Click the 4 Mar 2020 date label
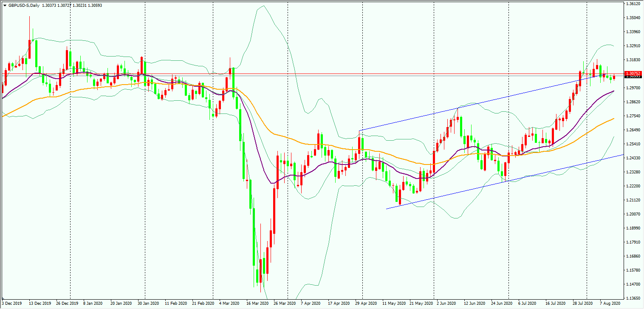 (x=229, y=304)
